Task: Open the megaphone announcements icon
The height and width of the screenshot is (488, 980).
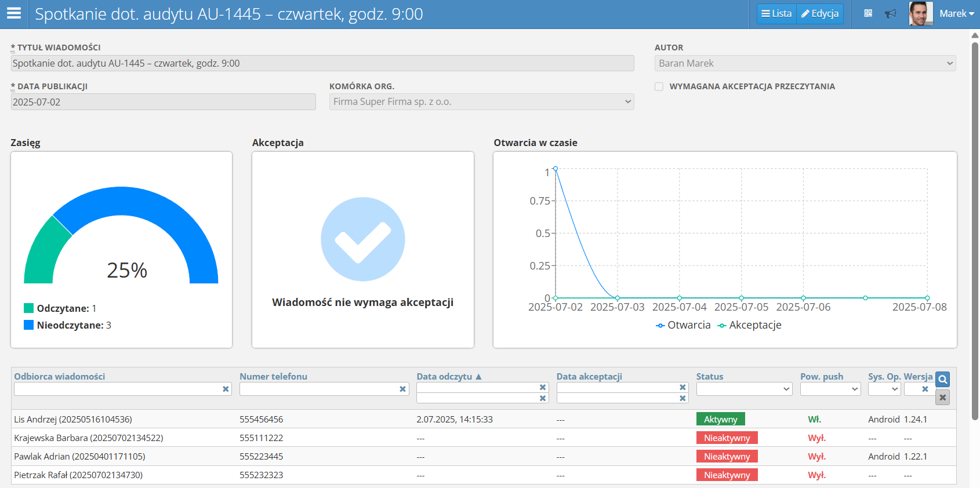Action: click(x=891, y=13)
